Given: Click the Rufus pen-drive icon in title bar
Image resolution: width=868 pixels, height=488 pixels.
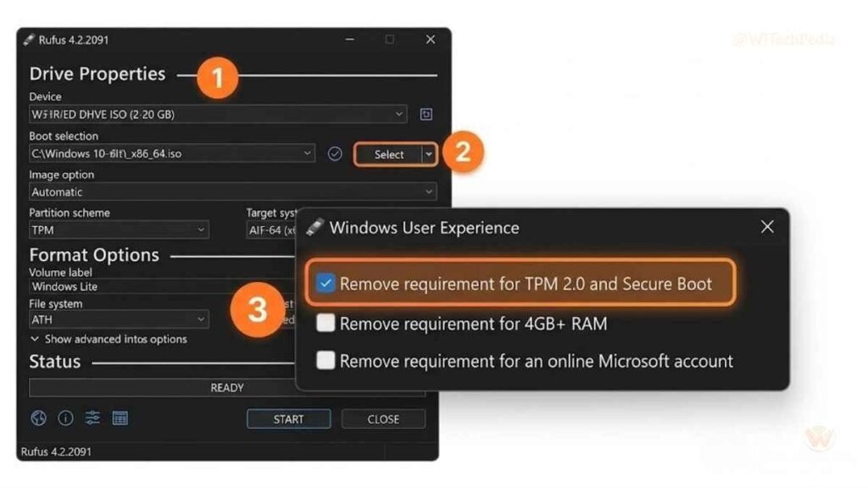Looking at the screenshot, I should click(29, 40).
